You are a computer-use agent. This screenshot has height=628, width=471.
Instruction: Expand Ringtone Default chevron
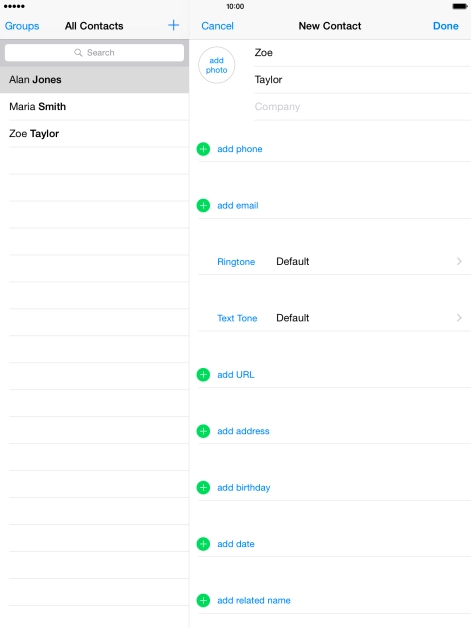point(459,262)
